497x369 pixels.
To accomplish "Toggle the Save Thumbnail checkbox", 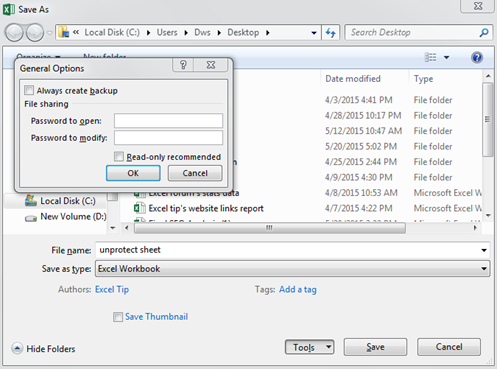I will click(118, 317).
